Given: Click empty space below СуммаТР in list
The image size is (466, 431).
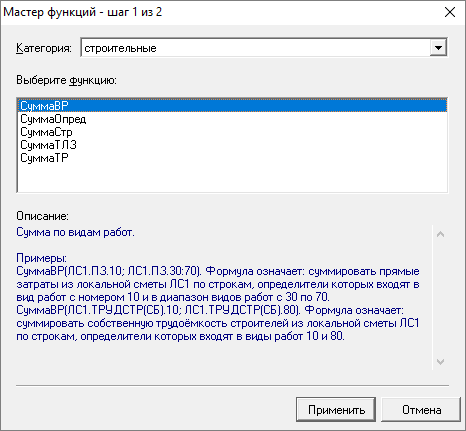Looking at the screenshot, I should pyautogui.click(x=232, y=178).
